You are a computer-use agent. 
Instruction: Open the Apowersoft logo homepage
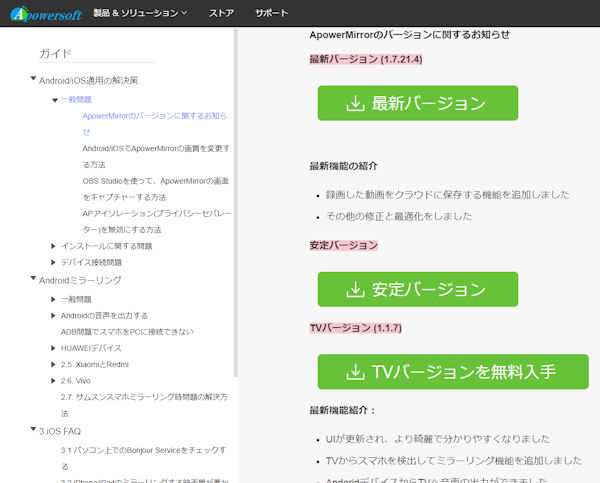46,14
